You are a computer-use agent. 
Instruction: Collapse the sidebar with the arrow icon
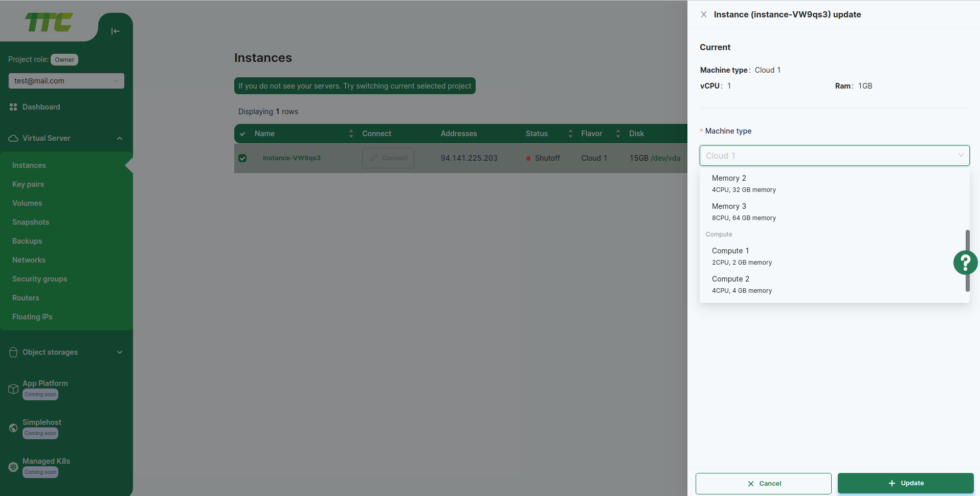point(116,31)
